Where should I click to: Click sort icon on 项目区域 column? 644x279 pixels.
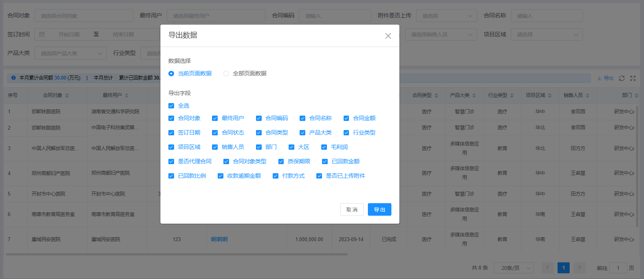click(550, 96)
